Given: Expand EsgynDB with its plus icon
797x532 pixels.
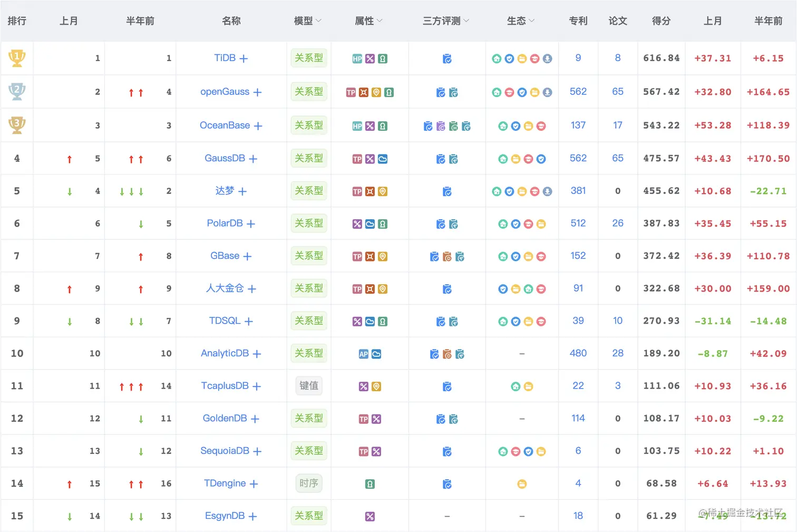Looking at the screenshot, I should [252, 516].
